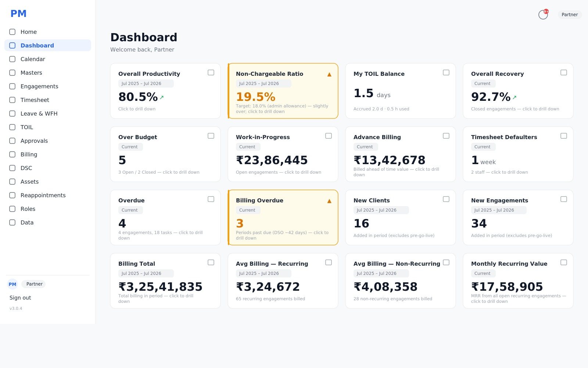Screen dimensions: 588x368
Task: Click the Calendar sidebar icon
Action: pos(12,59)
